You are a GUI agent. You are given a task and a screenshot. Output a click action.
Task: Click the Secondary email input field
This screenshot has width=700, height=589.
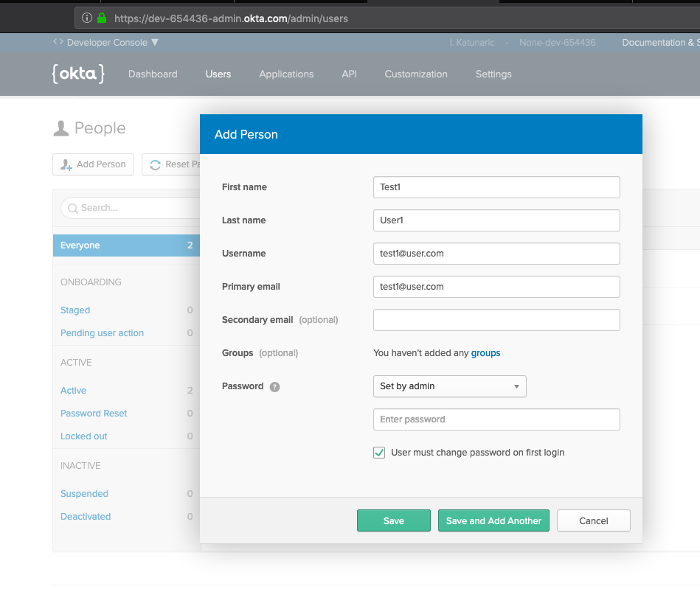pos(496,319)
